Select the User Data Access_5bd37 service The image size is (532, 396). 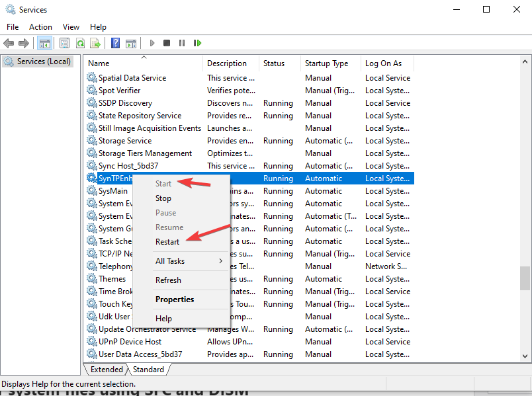(x=249, y=354)
